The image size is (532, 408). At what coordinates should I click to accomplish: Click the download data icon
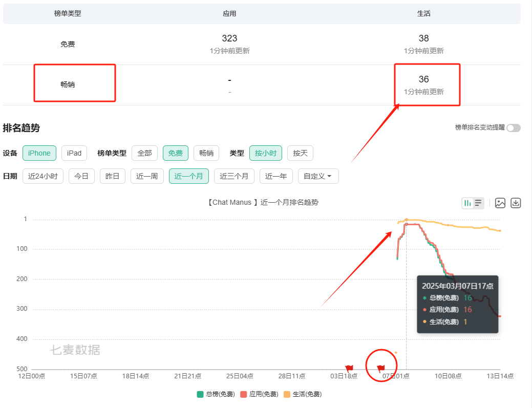click(x=516, y=203)
